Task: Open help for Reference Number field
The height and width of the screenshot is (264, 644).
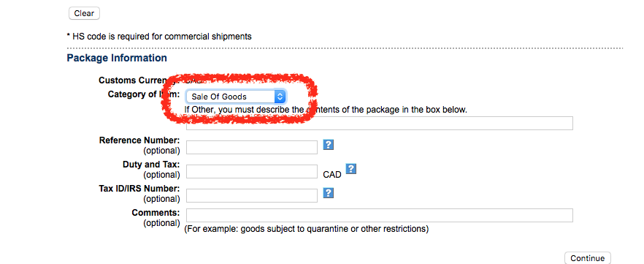Action: [328, 145]
